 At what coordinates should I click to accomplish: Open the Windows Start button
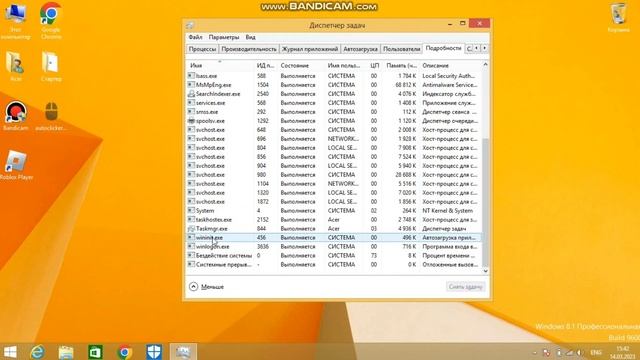pyautogui.click(x=10, y=352)
